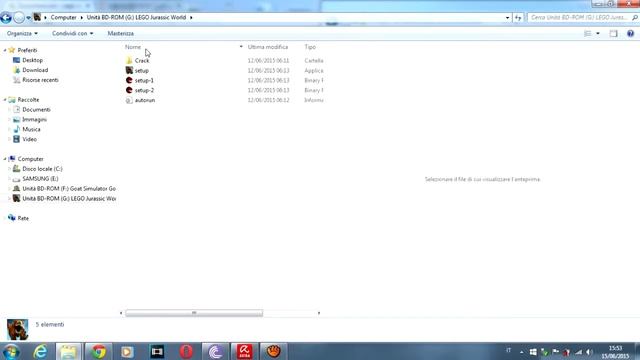The width and height of the screenshot is (640, 360).
Task: Open Disco locale (C:)
Action: coord(42,169)
